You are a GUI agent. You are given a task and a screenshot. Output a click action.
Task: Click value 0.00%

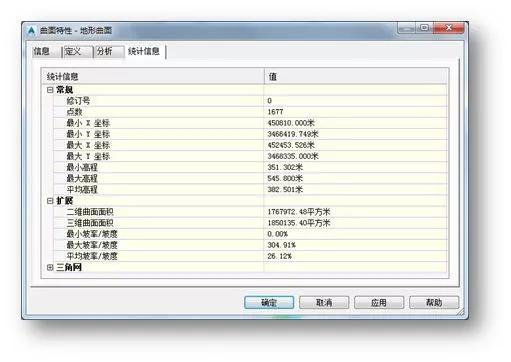(277, 234)
